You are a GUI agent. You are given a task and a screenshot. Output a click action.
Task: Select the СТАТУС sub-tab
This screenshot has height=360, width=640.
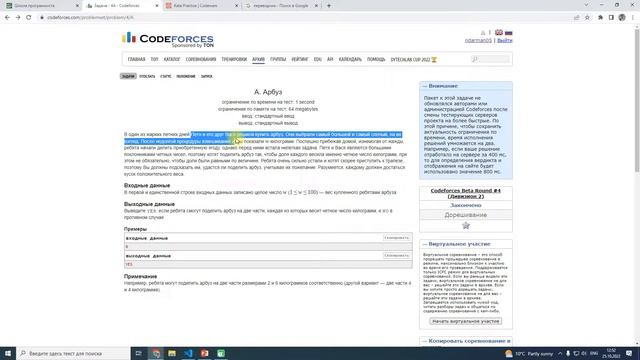(166, 76)
